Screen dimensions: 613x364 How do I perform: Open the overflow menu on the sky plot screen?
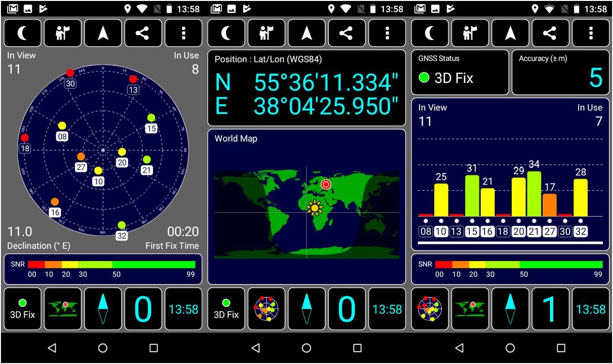click(183, 33)
